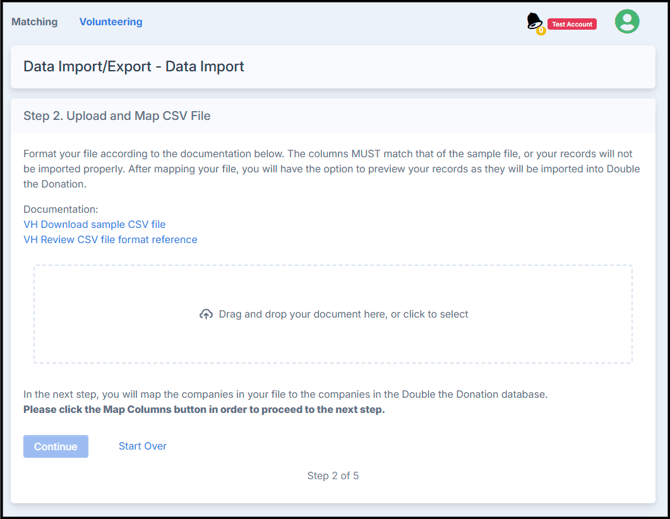Click 'Step 2. Upload and Map CSV File' header
Screen dimensions: 670x519
[x=117, y=116]
